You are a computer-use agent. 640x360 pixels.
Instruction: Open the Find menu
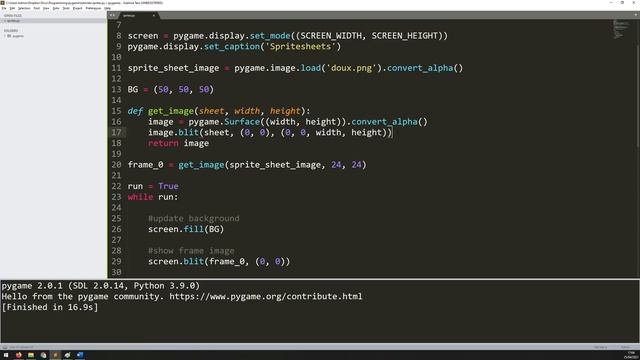coord(37,8)
